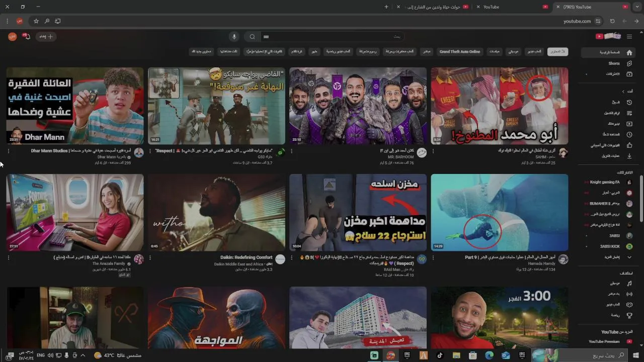Open Music under Explore in sidebar
This screenshot has height=362, width=644.
point(608,284)
